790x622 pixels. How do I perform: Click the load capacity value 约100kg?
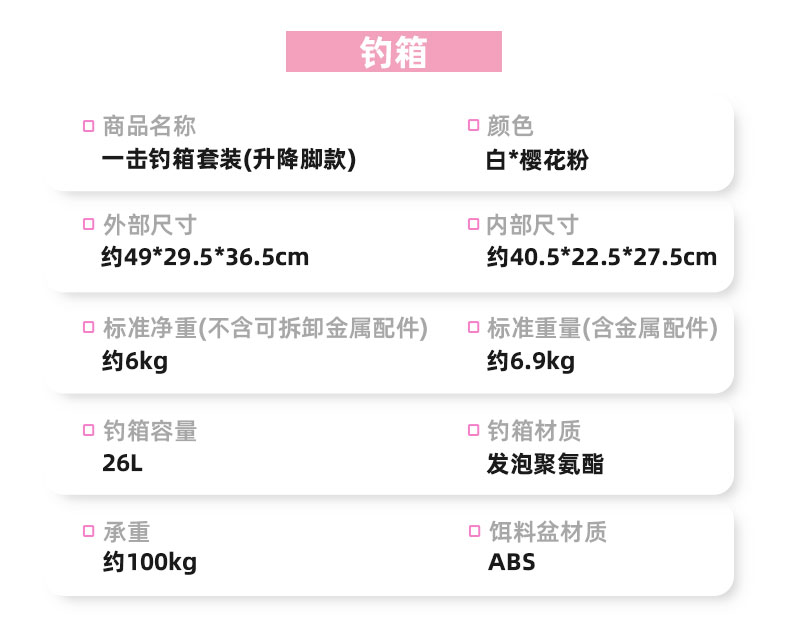point(149,562)
